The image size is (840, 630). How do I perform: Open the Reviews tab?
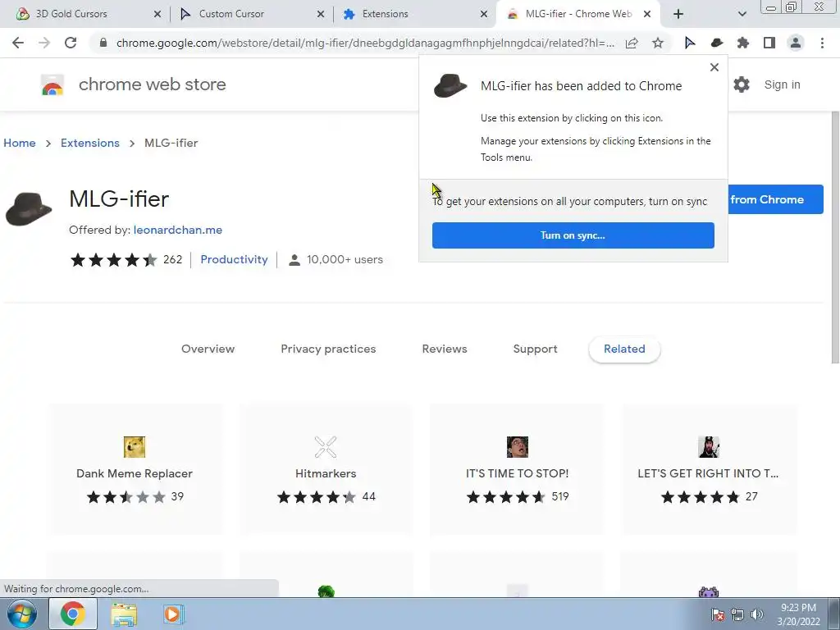coord(445,349)
